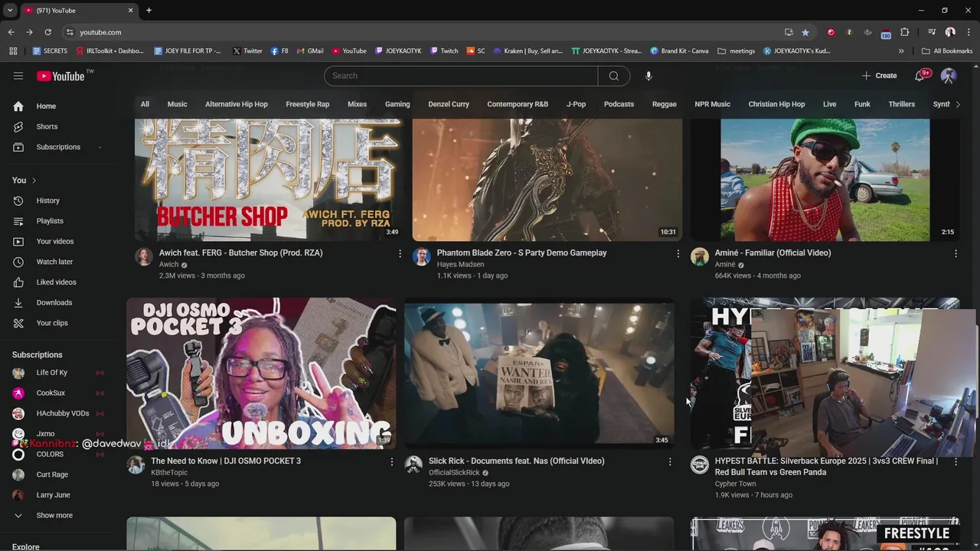Open more options for Phantom Blade Zero video
Screen dimensions: 980x551
click(x=678, y=253)
